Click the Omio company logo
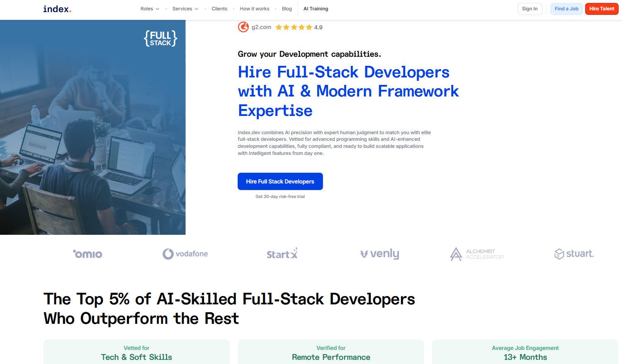 click(87, 254)
